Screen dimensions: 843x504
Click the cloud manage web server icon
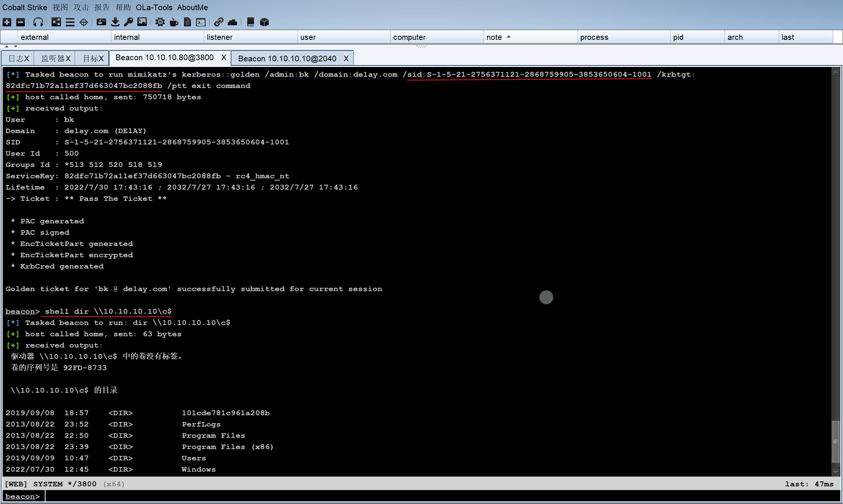[x=233, y=22]
